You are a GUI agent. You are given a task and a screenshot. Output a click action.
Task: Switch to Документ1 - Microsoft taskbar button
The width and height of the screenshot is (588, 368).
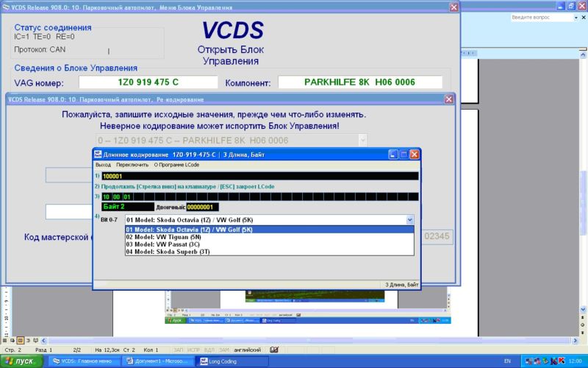click(x=158, y=361)
